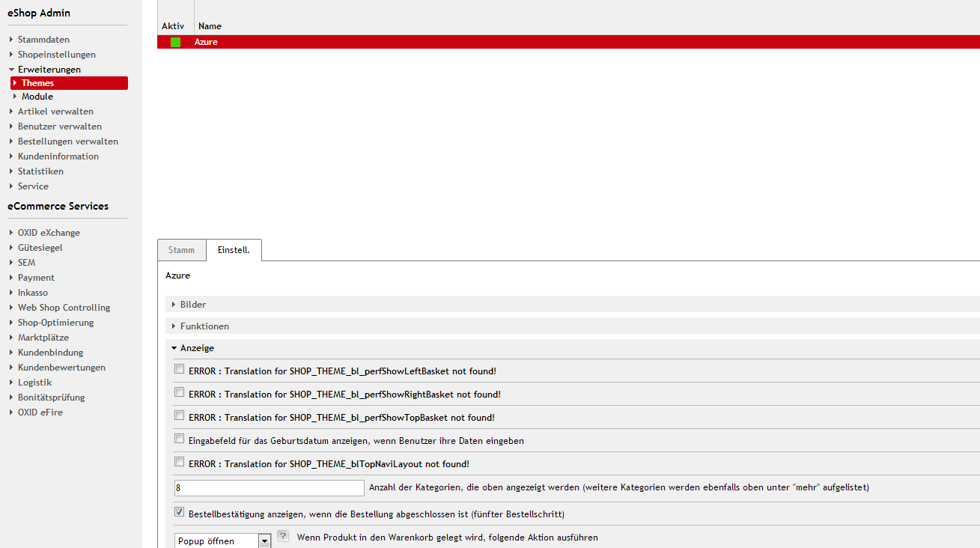
Task: Uncheck the Bestellbestätigung anzeigen checkbox
Action: tap(179, 513)
